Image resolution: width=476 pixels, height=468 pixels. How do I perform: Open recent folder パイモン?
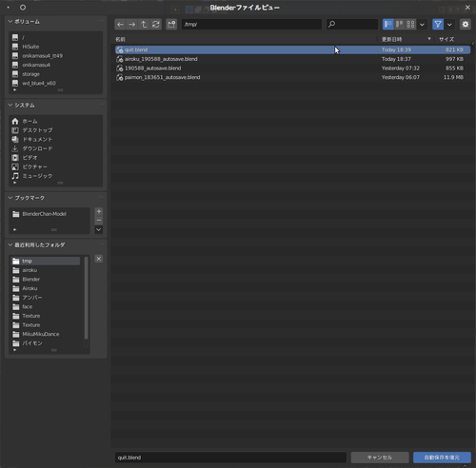click(45, 343)
